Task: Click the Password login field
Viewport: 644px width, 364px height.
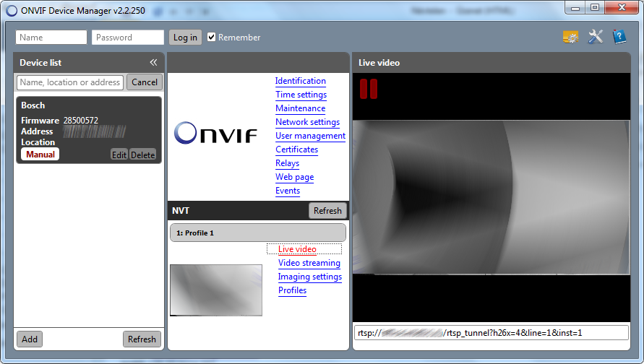Action: point(128,38)
